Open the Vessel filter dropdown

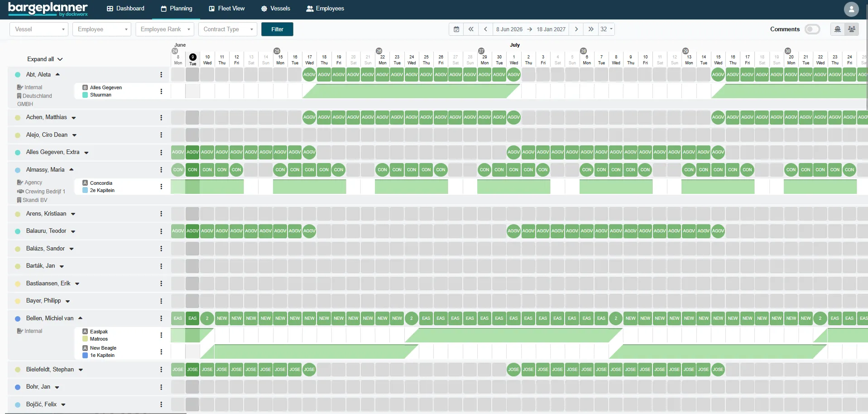coord(39,29)
